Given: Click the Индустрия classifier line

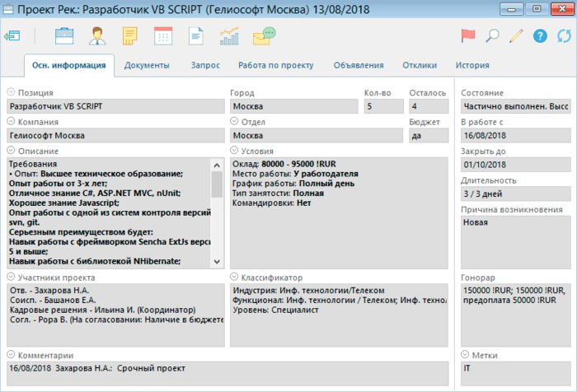Looking at the screenshot, I should tap(309, 291).
